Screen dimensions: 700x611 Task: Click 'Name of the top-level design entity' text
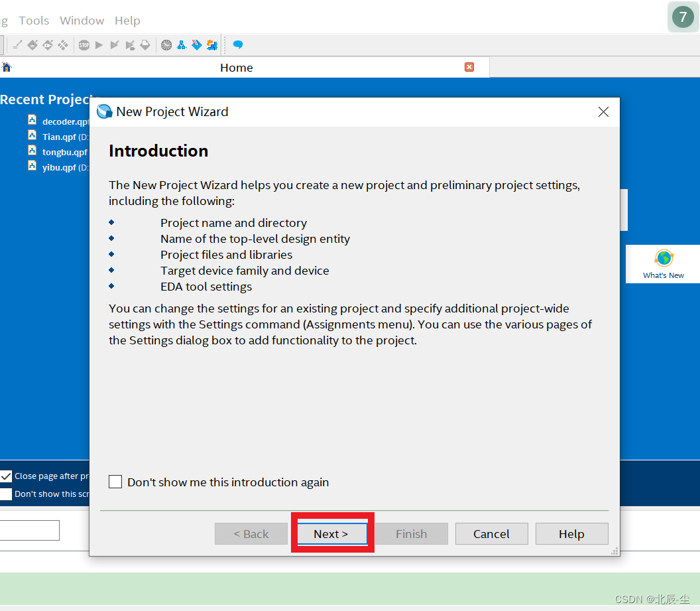(x=255, y=239)
